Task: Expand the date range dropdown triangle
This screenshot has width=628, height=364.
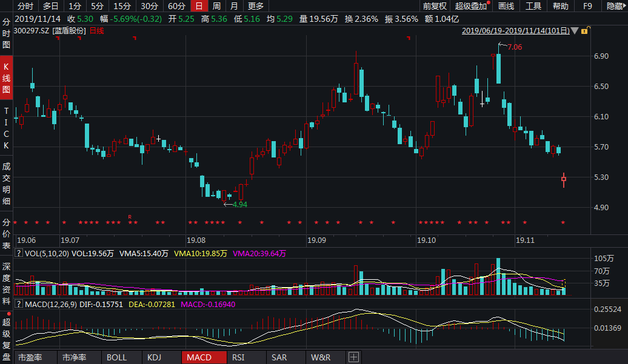Action: point(574,31)
